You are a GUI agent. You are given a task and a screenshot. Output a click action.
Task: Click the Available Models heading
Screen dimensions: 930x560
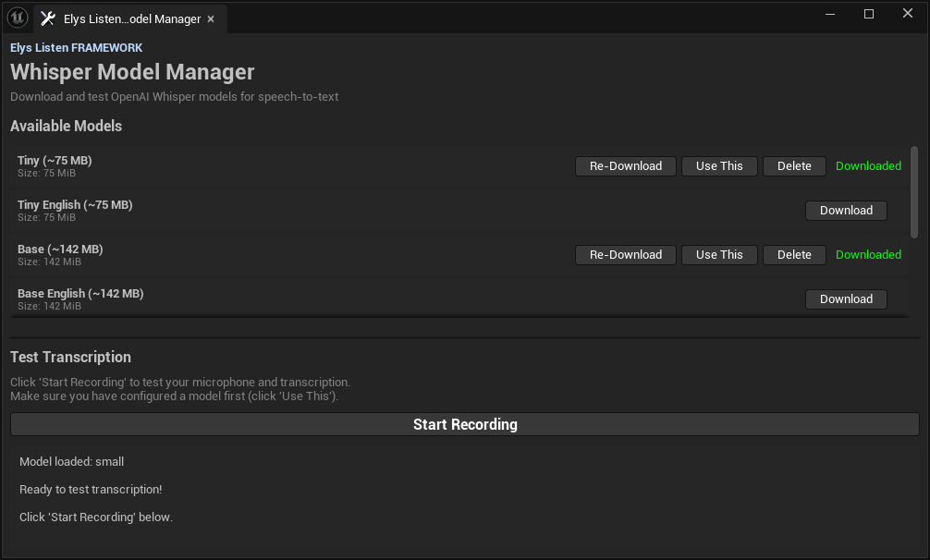coord(66,126)
